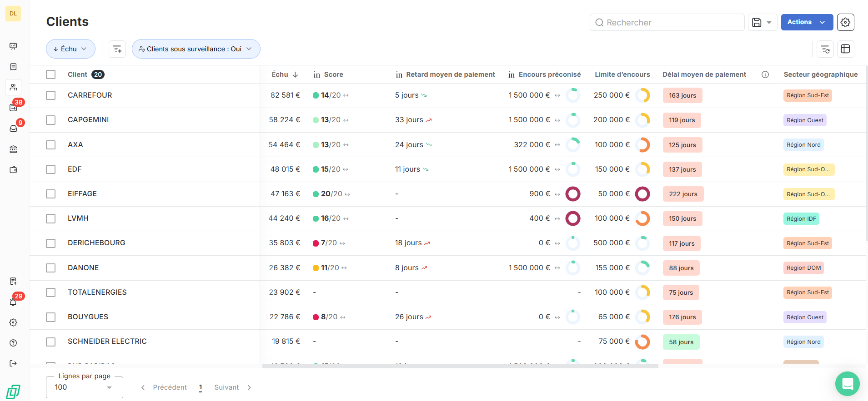Screen dimensions: 868x401
Task: Click CARREFOUR score trend arrow icon
Action: 346,95
